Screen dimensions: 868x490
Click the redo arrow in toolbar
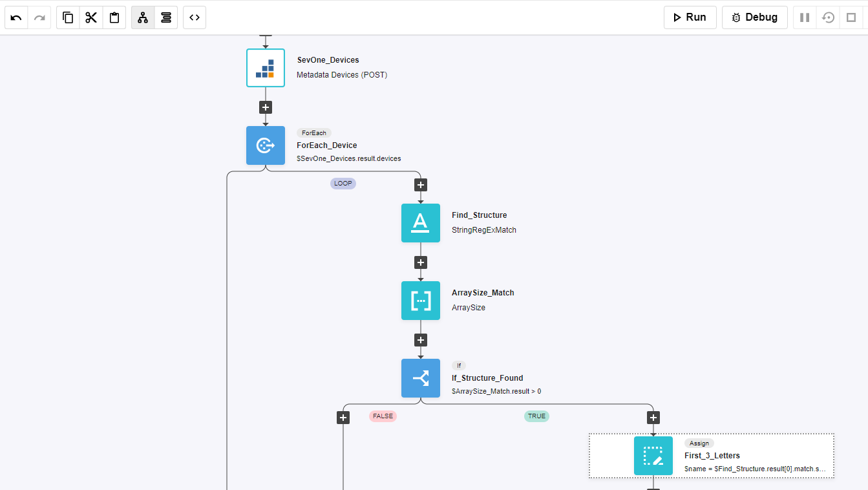click(x=39, y=17)
